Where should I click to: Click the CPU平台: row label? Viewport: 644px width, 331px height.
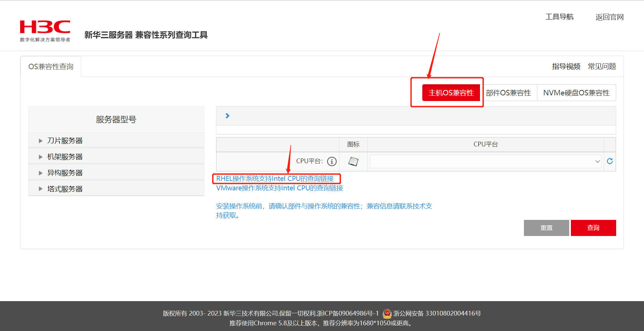click(309, 161)
